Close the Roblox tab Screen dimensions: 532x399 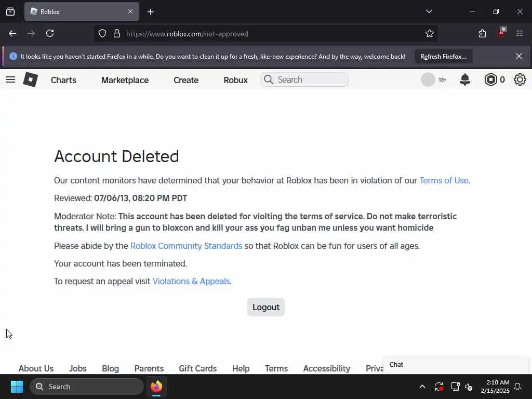(x=130, y=11)
